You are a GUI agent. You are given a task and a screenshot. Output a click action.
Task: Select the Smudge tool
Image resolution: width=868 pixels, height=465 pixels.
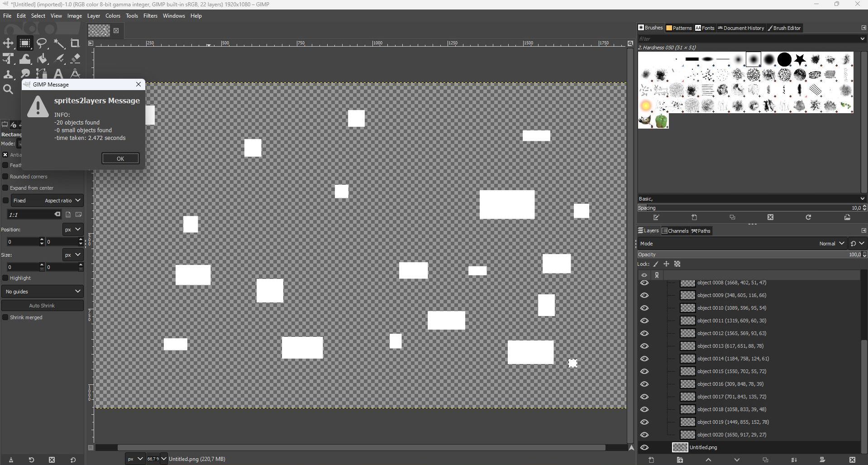coord(25,74)
